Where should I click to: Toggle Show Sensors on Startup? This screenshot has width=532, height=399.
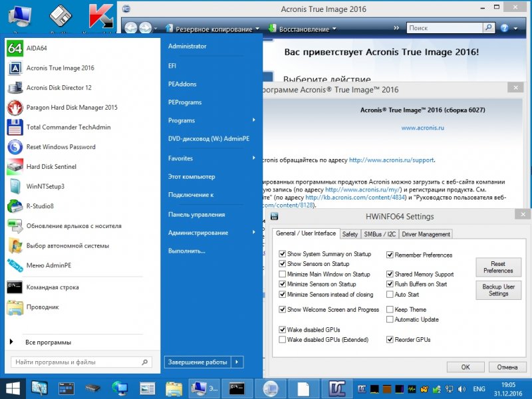point(282,263)
